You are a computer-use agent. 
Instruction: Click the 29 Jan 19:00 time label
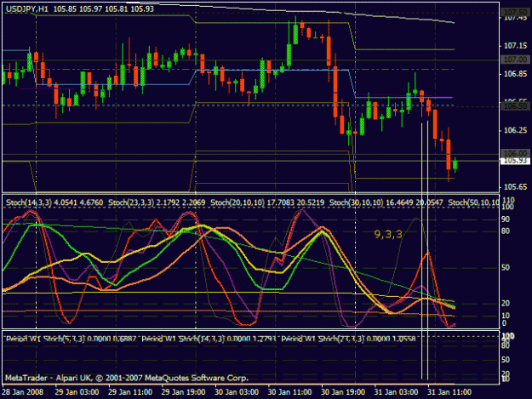point(183,392)
